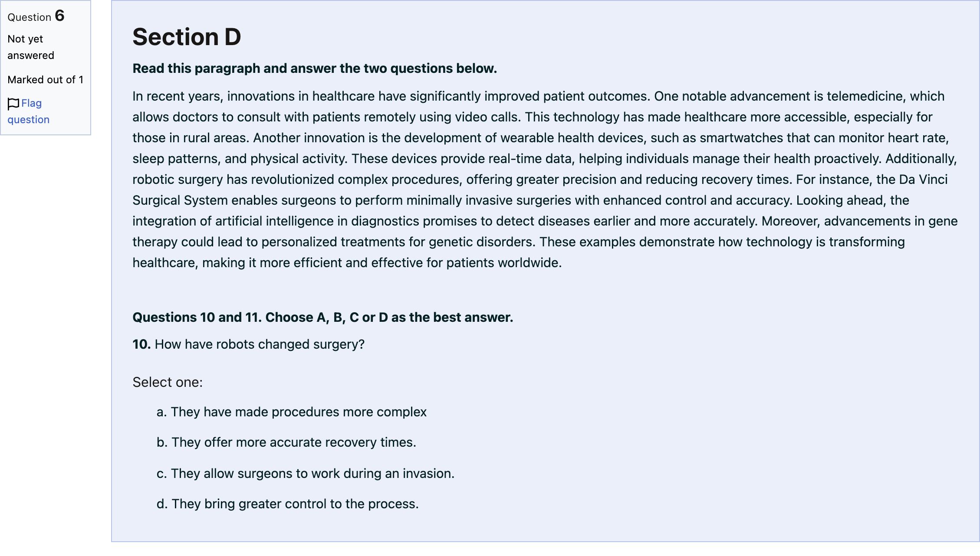Select answer b: more accurate recovery times
This screenshot has height=556, width=980.
pos(286,442)
